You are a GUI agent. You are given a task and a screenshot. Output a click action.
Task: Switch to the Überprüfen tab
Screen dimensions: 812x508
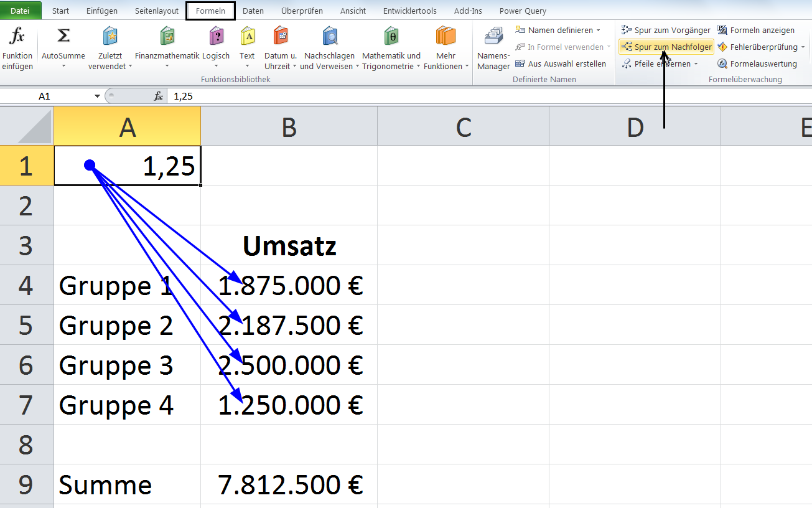coord(302,11)
